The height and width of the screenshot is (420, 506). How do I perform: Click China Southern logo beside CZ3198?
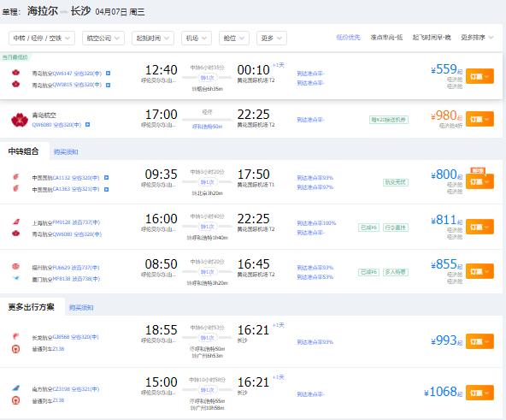point(15,387)
